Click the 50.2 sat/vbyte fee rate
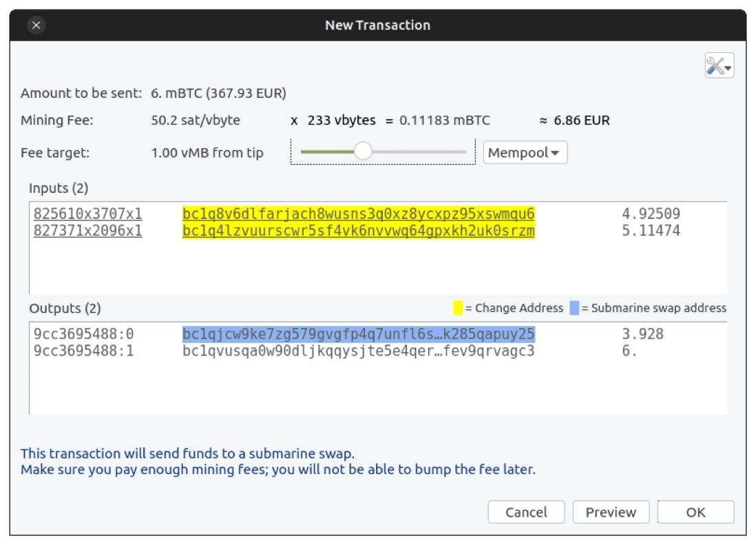 196,121
